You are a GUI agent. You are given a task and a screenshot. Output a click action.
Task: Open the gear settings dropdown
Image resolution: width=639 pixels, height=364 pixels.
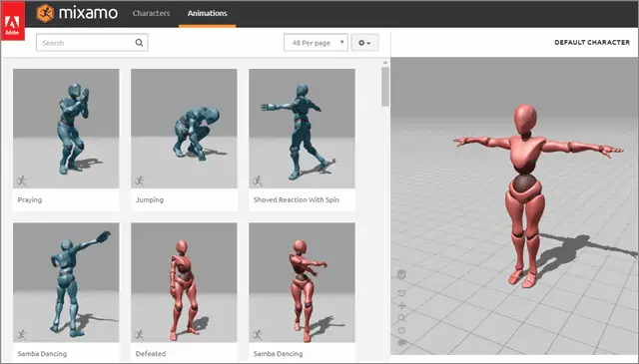pyautogui.click(x=364, y=42)
